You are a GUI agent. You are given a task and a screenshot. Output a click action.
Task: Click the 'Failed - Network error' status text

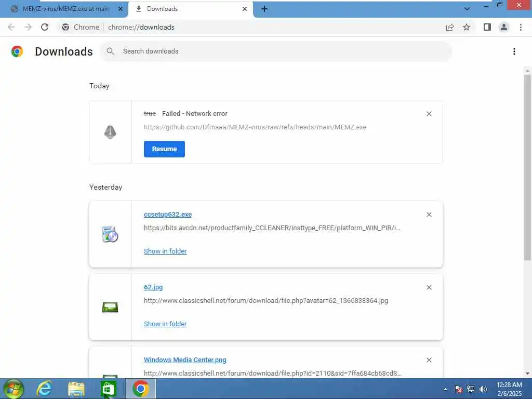tap(195, 114)
